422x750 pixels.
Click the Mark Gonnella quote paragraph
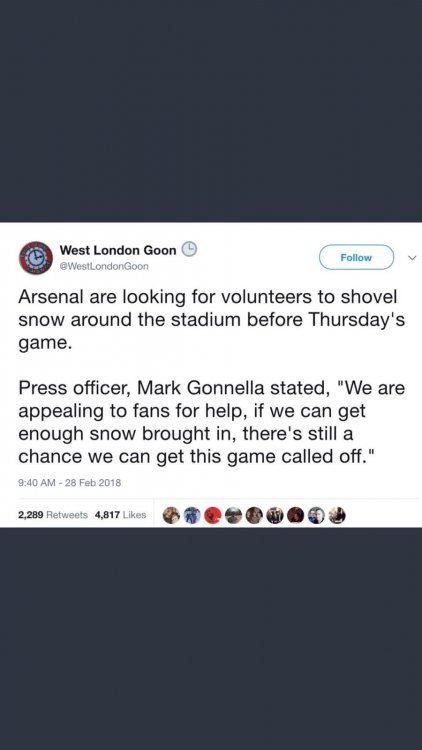pos(211,422)
